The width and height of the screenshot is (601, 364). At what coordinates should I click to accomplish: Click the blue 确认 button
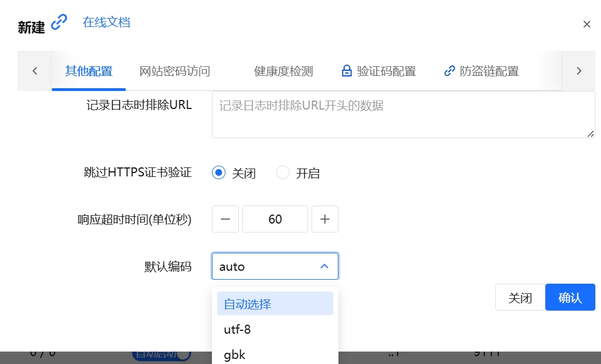click(x=570, y=297)
